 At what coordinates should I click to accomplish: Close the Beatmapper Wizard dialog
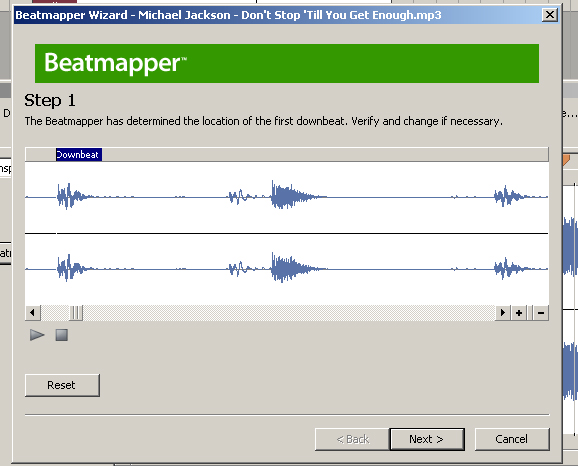click(x=550, y=15)
